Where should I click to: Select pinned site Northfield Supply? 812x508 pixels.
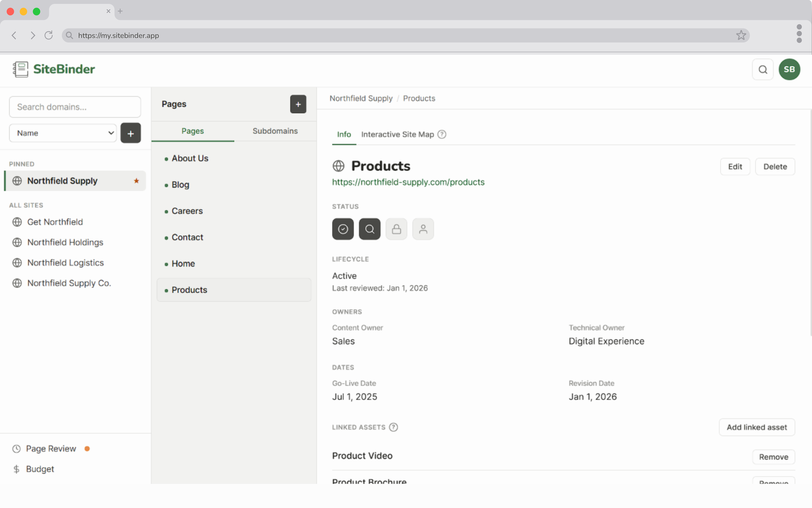(75, 181)
